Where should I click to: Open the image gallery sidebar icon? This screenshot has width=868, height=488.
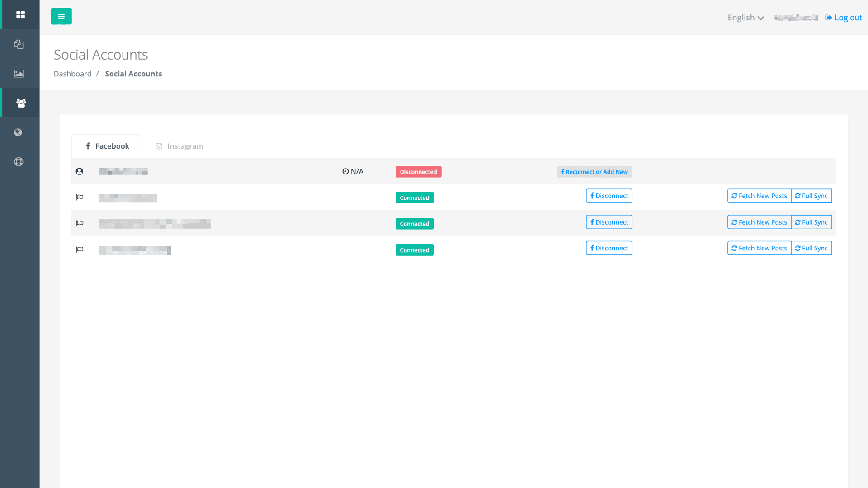coord(19,74)
